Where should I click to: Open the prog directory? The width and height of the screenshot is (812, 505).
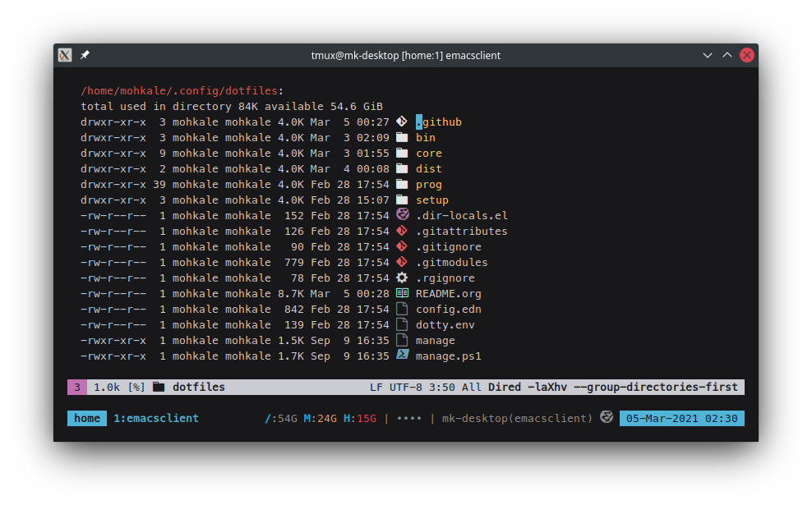point(428,184)
